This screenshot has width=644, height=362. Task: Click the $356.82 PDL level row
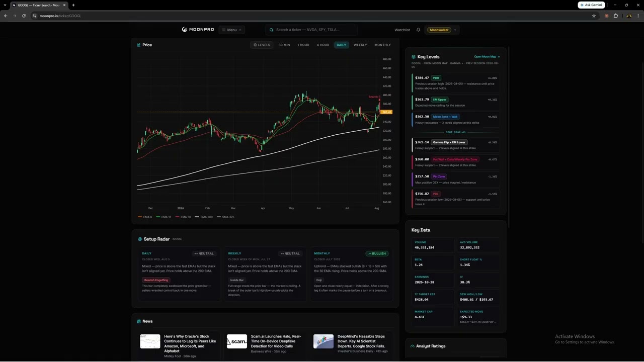pyautogui.click(x=456, y=199)
